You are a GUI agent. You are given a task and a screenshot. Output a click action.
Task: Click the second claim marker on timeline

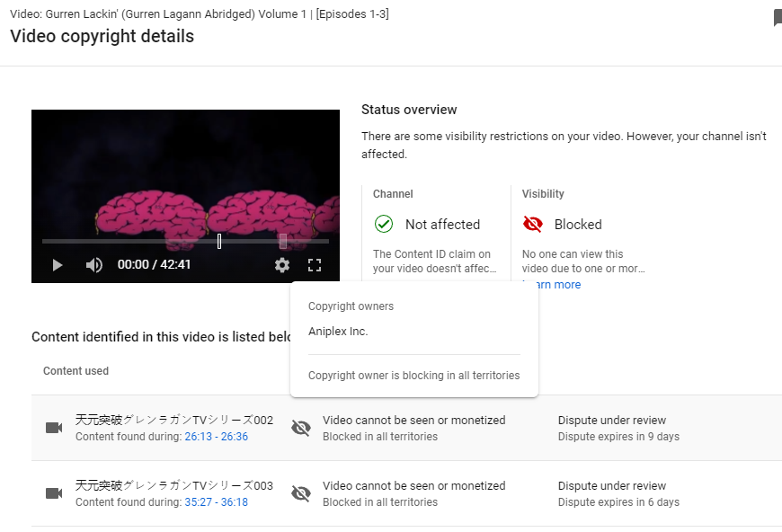283,242
